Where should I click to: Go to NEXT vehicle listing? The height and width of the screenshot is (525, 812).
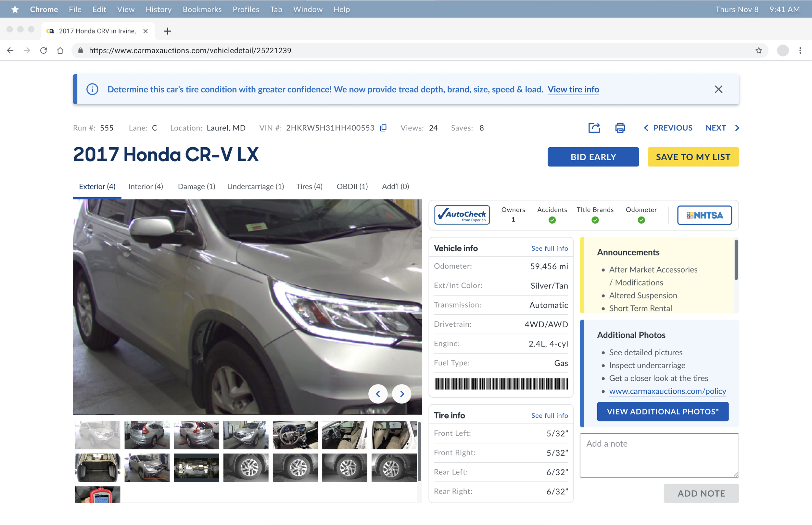[x=722, y=128]
